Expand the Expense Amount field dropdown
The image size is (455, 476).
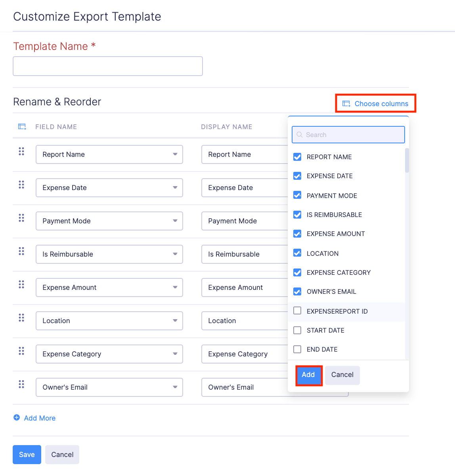[176, 288]
